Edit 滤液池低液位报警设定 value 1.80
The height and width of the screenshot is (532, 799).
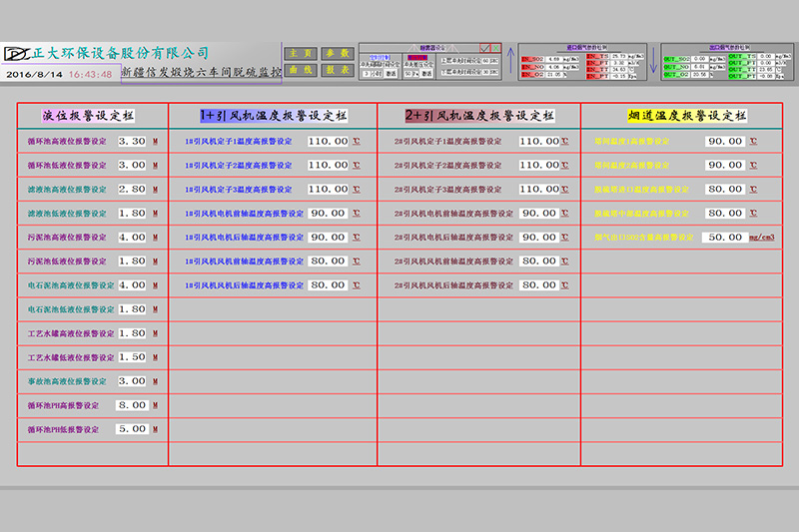(x=132, y=213)
